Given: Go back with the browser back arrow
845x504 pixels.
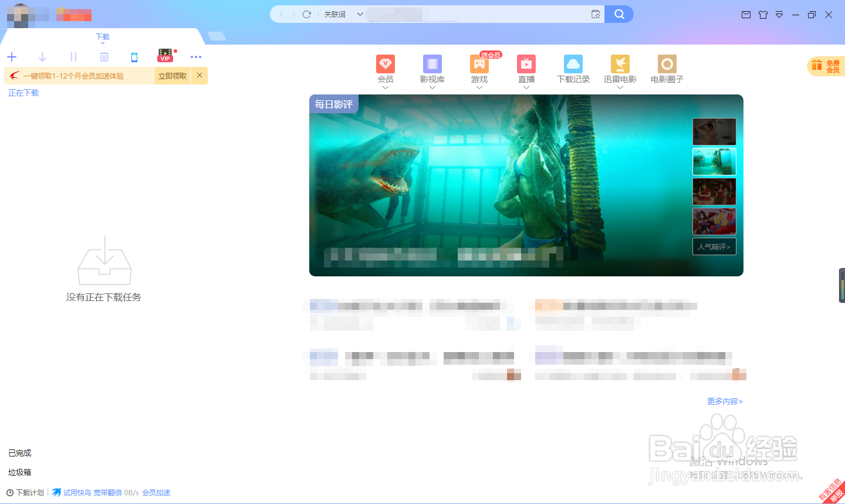Looking at the screenshot, I should click(281, 14).
